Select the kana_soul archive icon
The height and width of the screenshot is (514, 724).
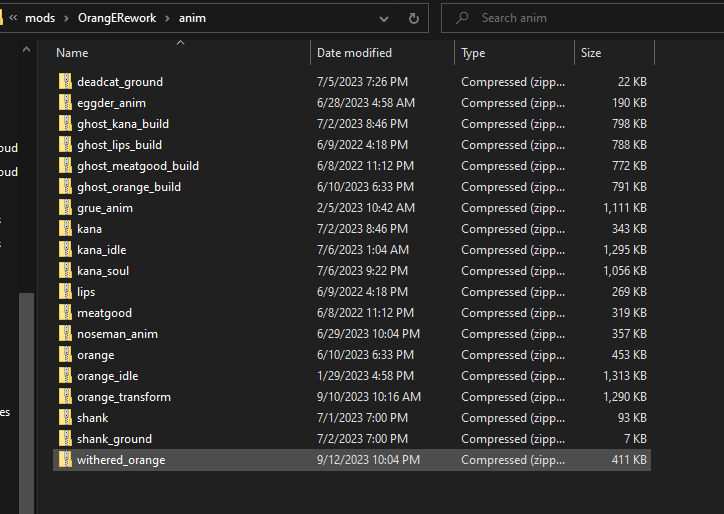[65, 271]
